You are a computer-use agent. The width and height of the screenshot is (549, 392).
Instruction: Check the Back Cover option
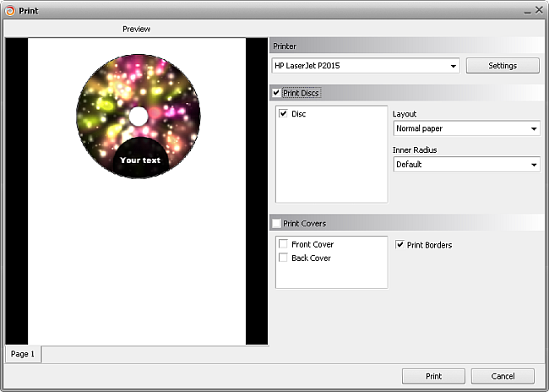pos(283,258)
